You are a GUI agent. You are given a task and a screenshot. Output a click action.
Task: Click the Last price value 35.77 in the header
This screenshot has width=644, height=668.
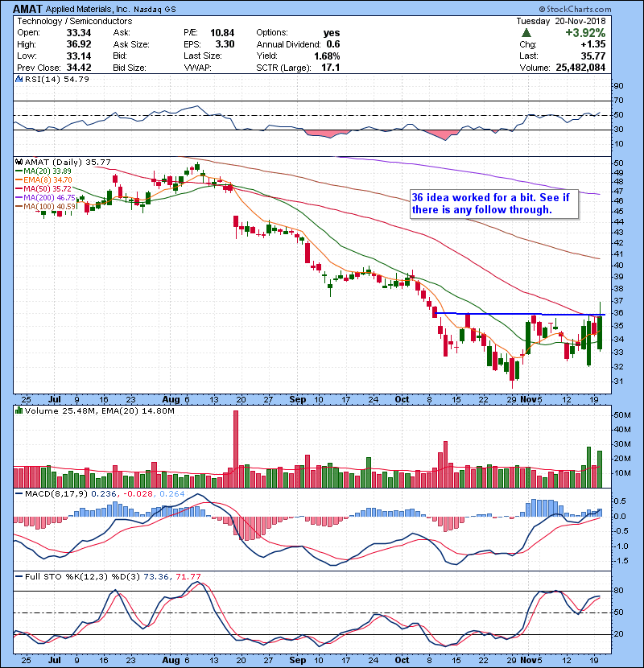tap(592, 56)
